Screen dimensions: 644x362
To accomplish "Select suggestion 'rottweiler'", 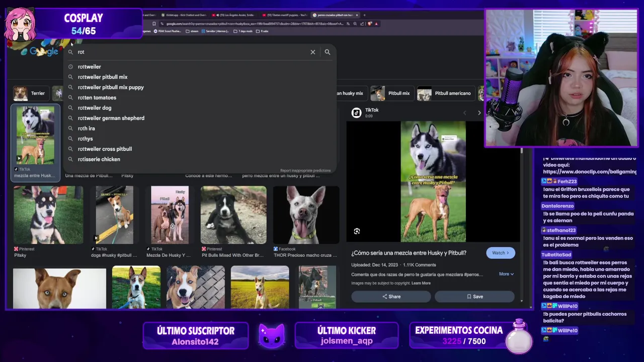I will (89, 66).
